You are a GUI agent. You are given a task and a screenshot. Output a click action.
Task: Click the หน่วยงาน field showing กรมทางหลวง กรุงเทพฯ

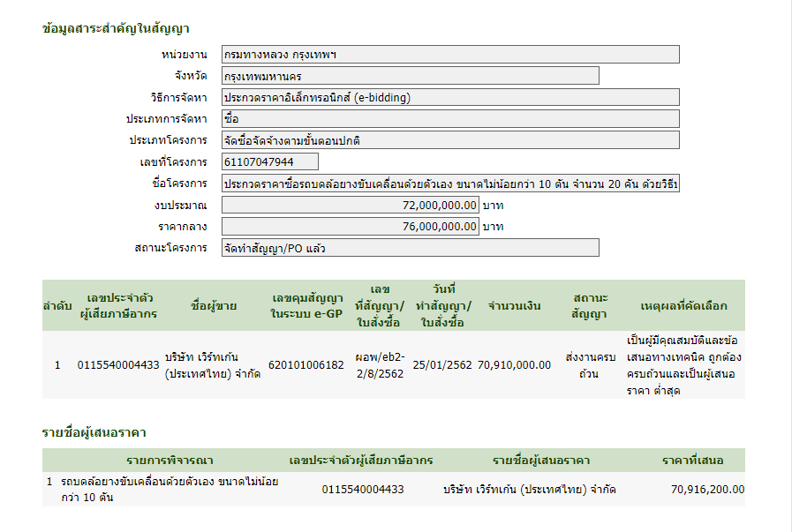coord(450,55)
